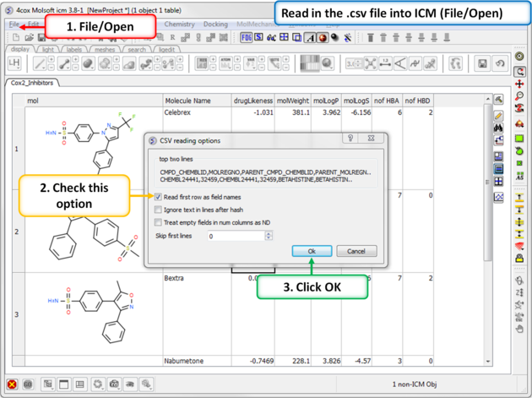
Task: Click the GO button in bottom toolbar
Action: point(29,384)
